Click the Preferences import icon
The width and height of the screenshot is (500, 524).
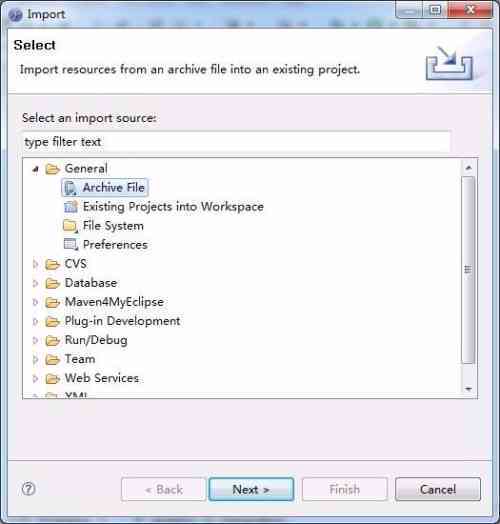pos(71,245)
